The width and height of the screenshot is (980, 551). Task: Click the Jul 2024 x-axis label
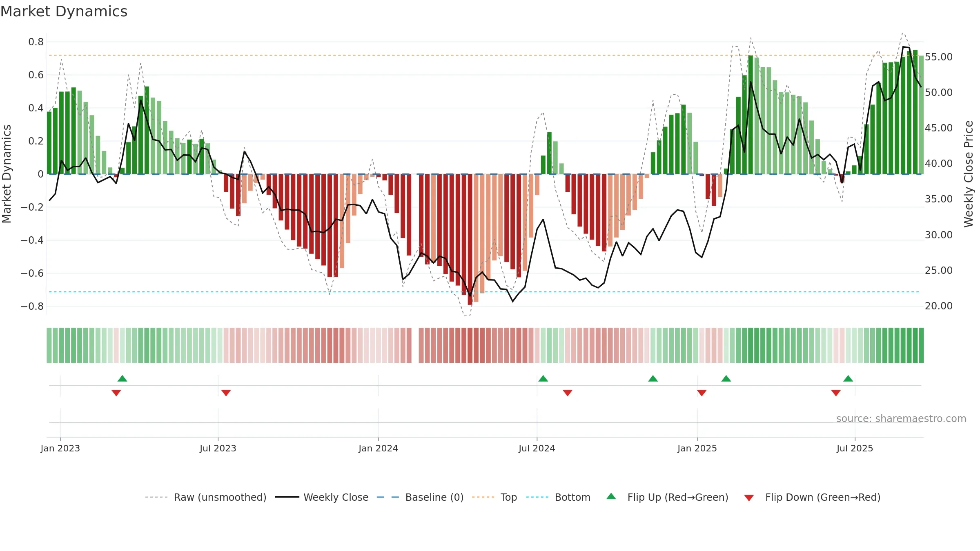pos(537,448)
